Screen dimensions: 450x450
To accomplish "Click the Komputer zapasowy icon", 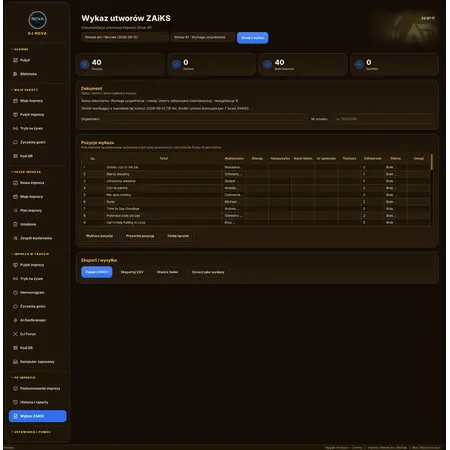I will click(15, 362).
